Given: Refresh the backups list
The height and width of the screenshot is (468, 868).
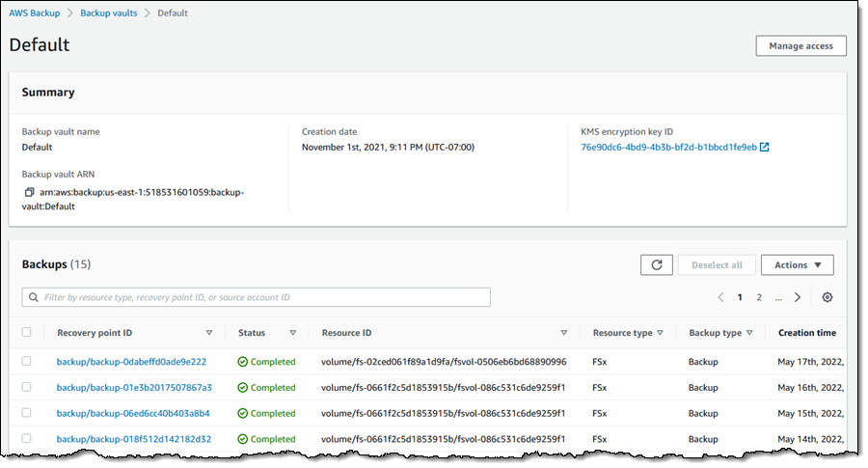Looking at the screenshot, I should (657, 264).
